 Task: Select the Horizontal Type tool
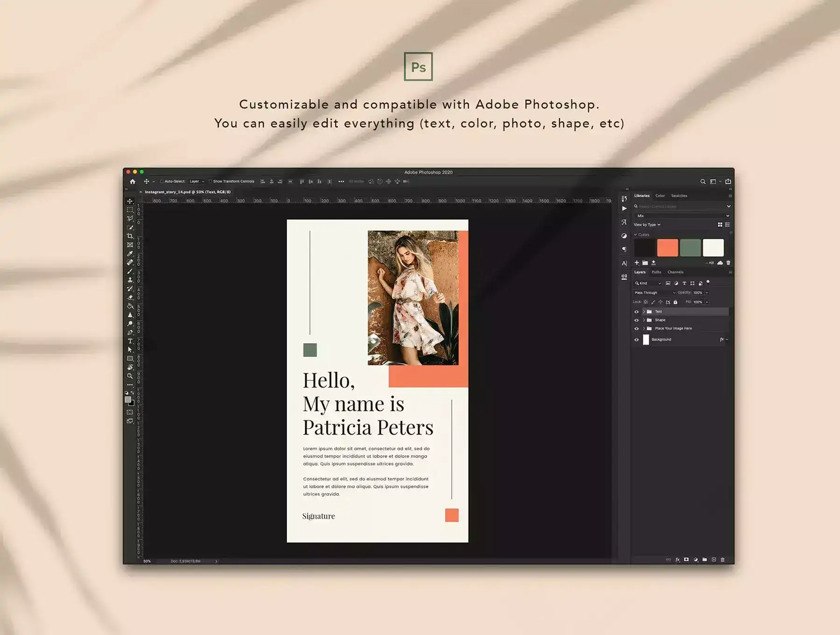(130, 341)
